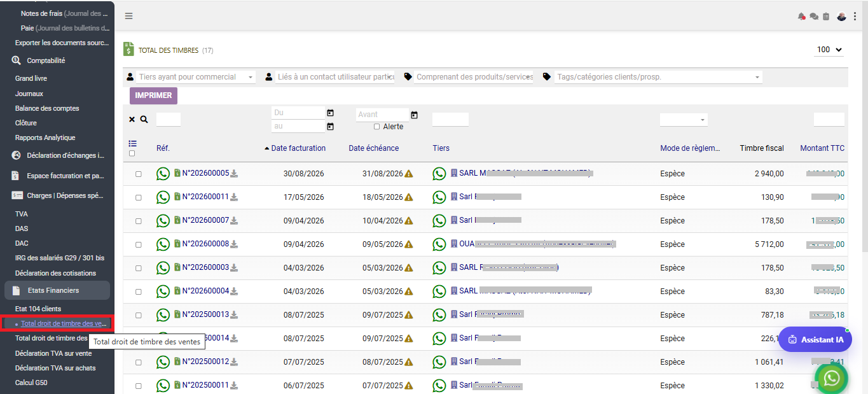Open the user avatar menu
868x394 pixels.
[841, 17]
